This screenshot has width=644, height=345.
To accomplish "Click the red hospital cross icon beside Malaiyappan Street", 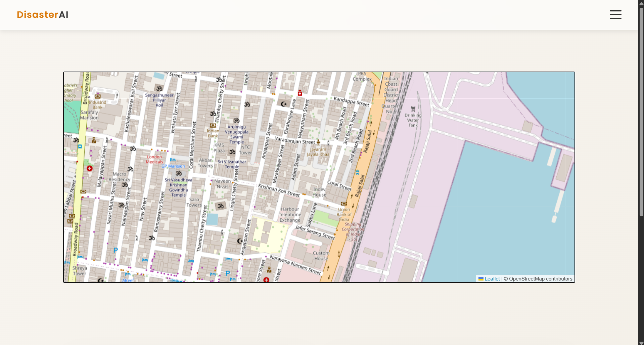I will 90,168.
